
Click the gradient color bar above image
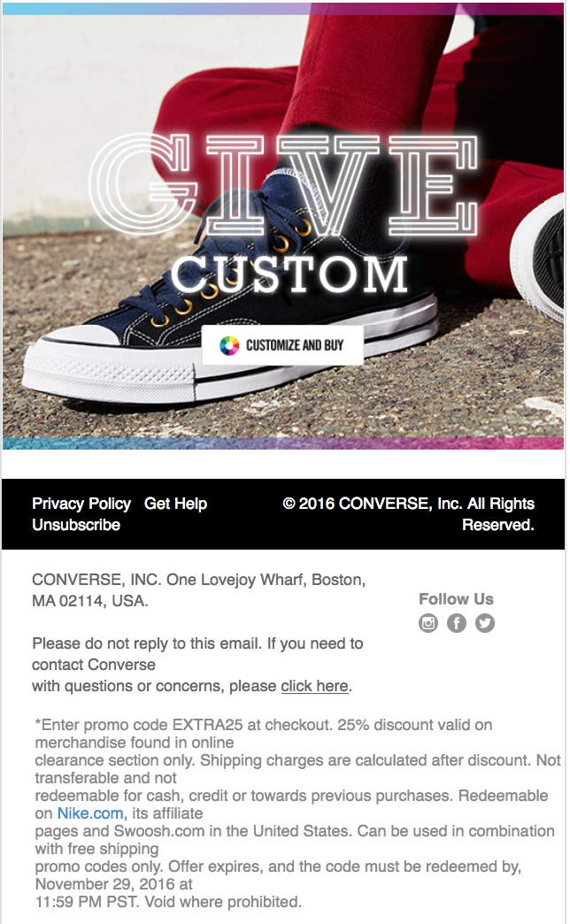(283, 9)
